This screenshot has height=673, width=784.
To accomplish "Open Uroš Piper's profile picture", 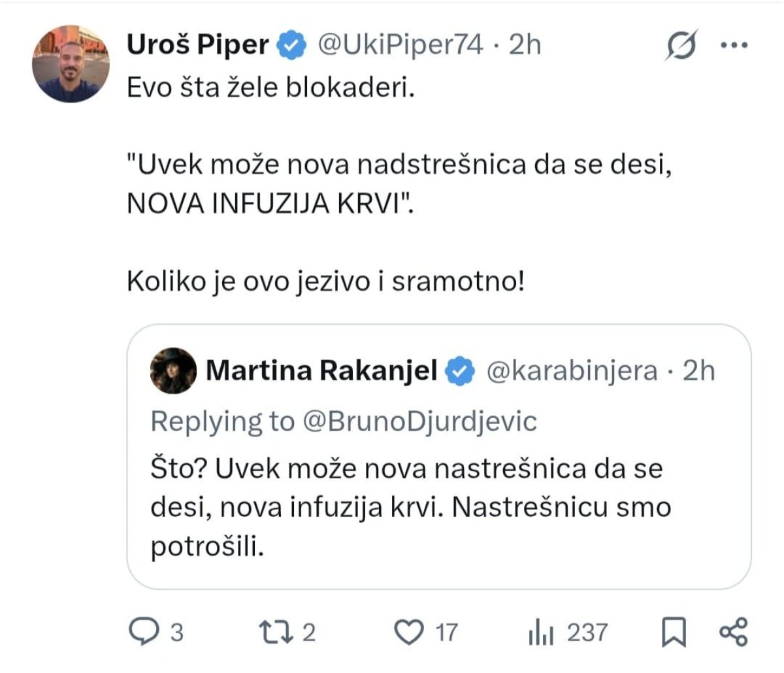I will [x=71, y=64].
